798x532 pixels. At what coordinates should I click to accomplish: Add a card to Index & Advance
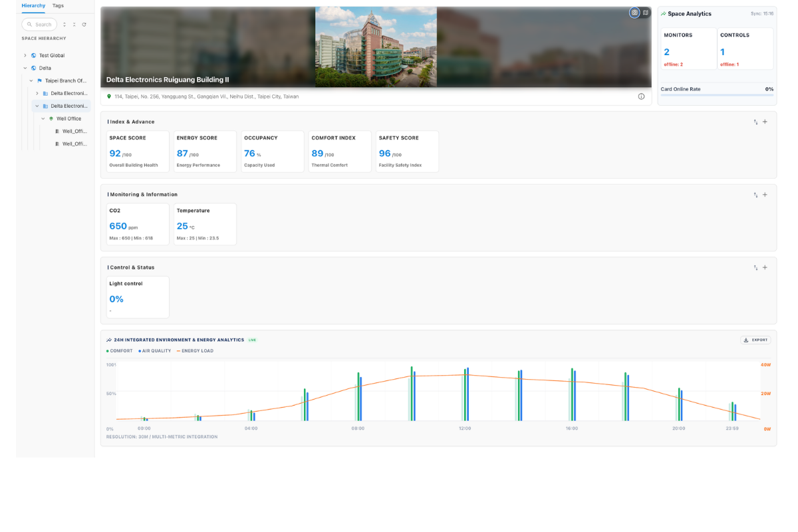(x=765, y=122)
